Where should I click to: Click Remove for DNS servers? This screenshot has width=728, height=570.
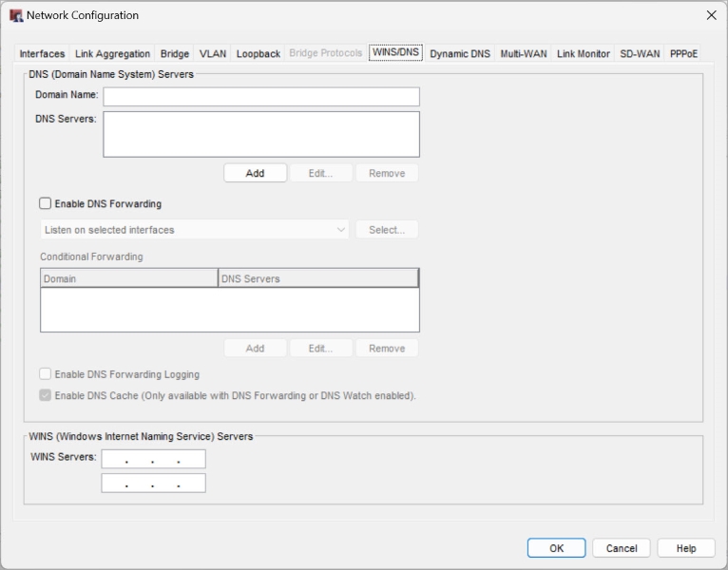point(387,173)
